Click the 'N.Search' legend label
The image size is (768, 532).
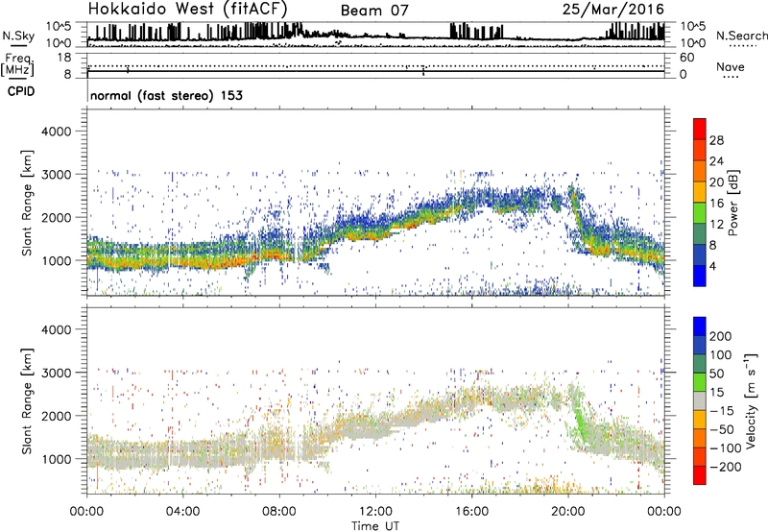pyautogui.click(x=741, y=36)
